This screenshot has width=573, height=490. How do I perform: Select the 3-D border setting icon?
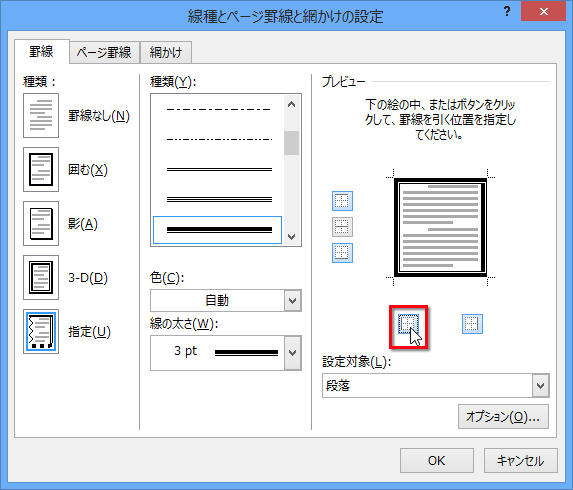click(41, 278)
